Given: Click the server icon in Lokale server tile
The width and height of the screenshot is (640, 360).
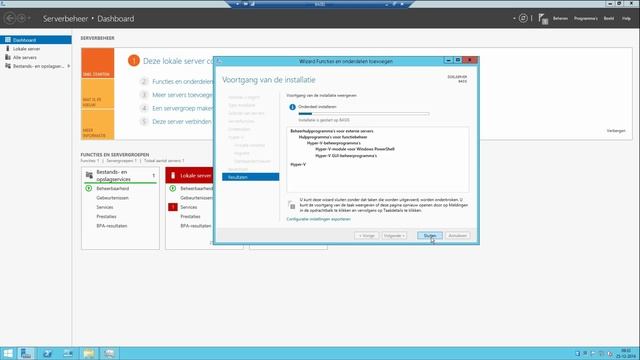Looking at the screenshot, I should coord(173,176).
